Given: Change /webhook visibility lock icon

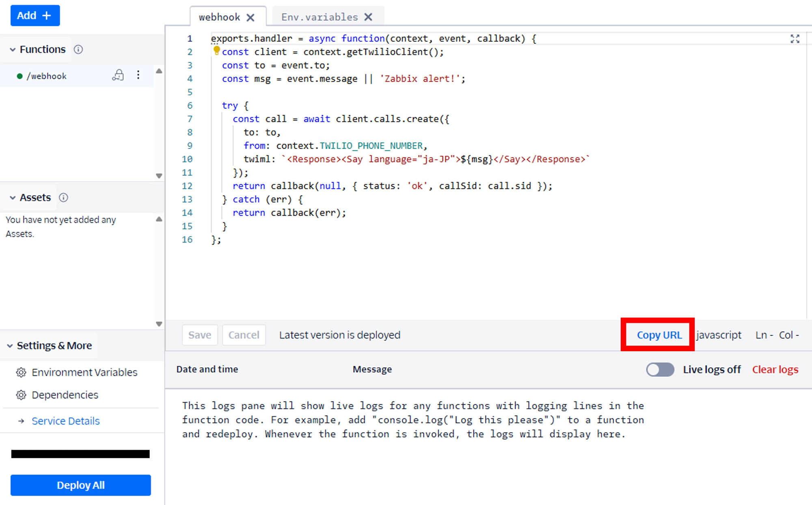Looking at the screenshot, I should (x=118, y=75).
